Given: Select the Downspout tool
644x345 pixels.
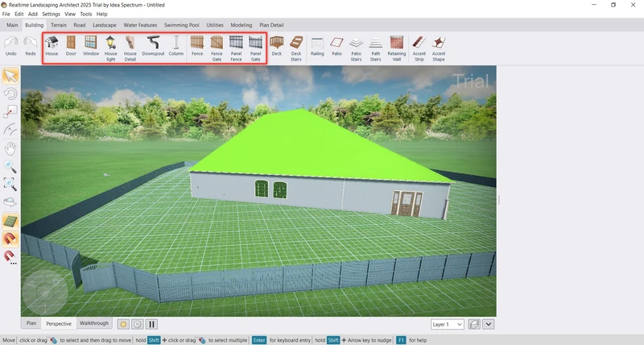Looking at the screenshot, I should point(153,47).
